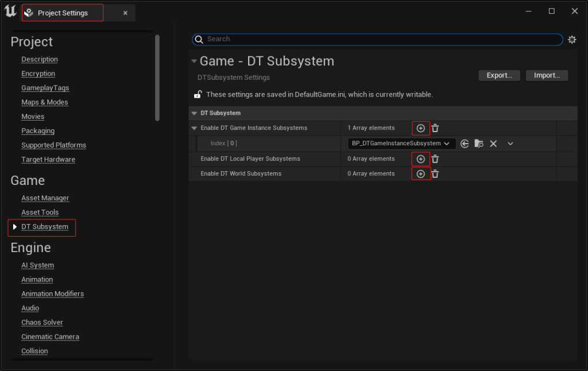Click the lock icon next to DefaultGame.ini message

click(x=198, y=94)
